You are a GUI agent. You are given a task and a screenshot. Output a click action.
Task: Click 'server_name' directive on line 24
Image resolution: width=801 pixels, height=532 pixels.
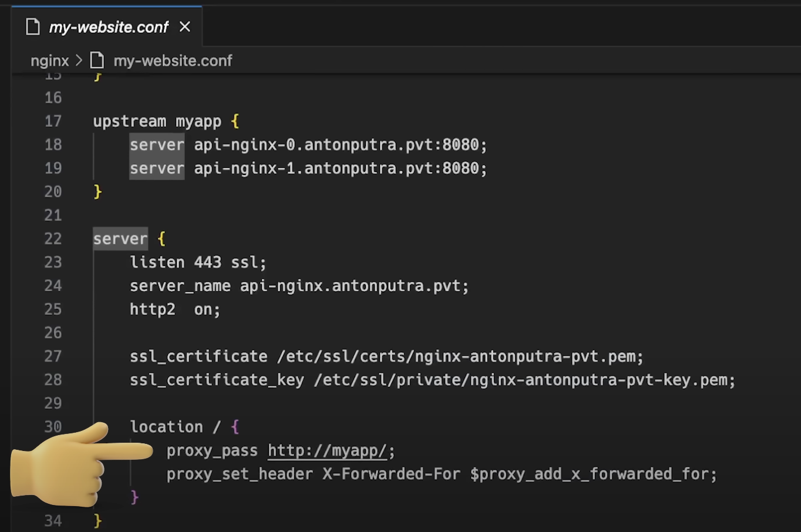[180, 286]
